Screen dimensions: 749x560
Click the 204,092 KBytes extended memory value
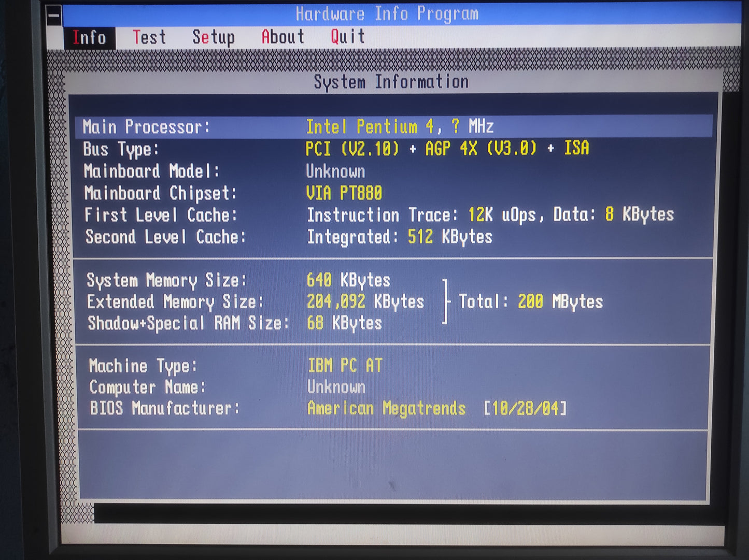[x=365, y=301]
